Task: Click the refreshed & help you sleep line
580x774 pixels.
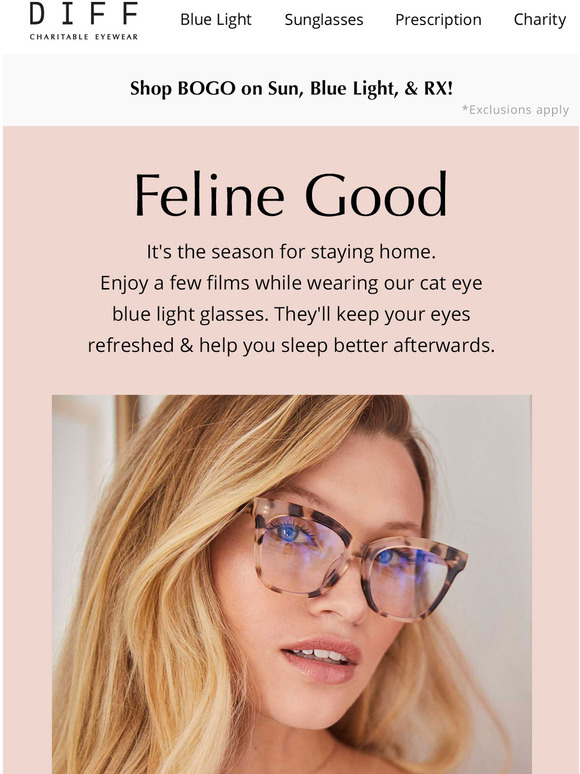Action: coord(291,346)
